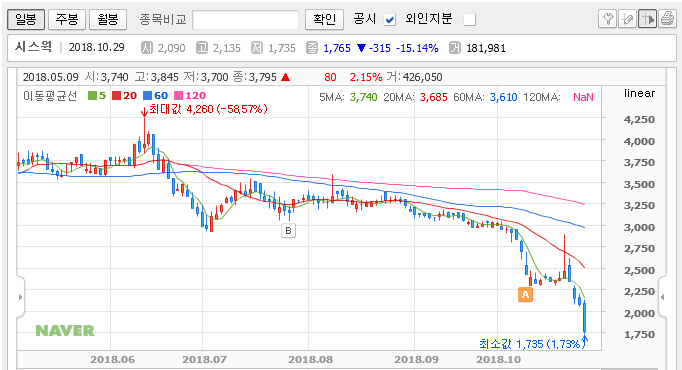682x370 pixels.
Task: Click the volume value 181,981
Action: click(x=486, y=48)
